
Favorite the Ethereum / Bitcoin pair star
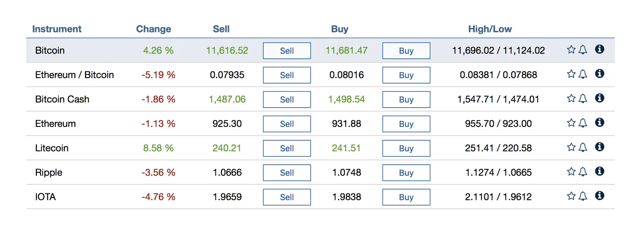[571, 74]
